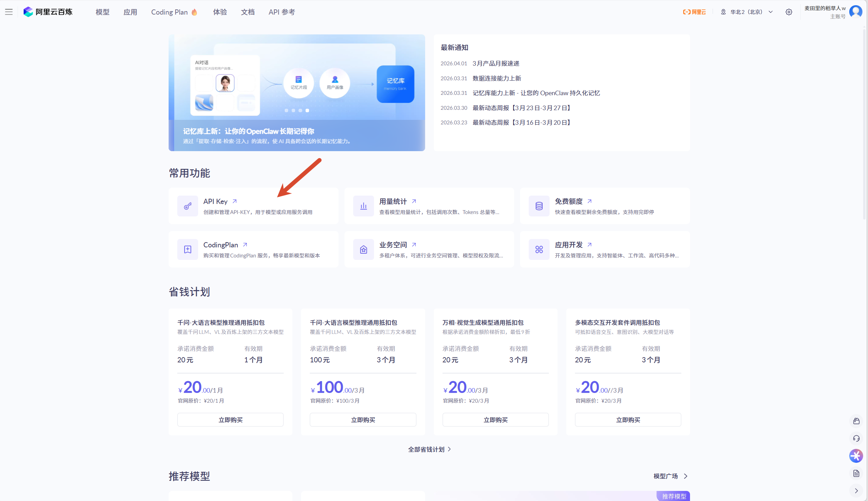The height and width of the screenshot is (501, 868).
Task: Open the Coding Plan menu item
Action: [x=169, y=12]
